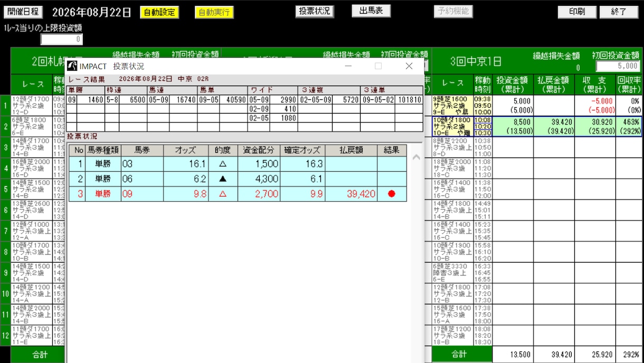This screenshot has width=644, height=363.
Task: Click the red circle result mark
Action: tap(392, 194)
